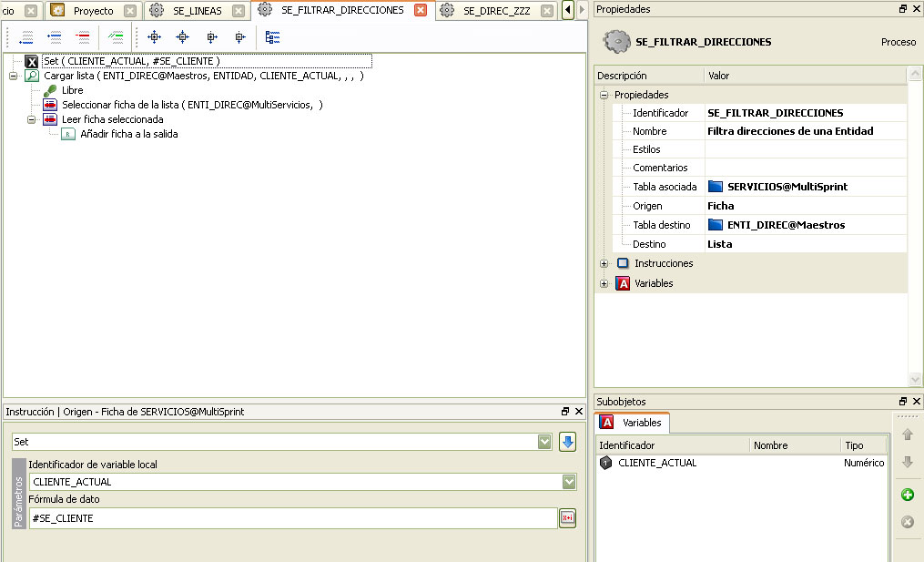Click the X icon of the Set instruction
Screen dimensions: 924x562
click(32, 61)
